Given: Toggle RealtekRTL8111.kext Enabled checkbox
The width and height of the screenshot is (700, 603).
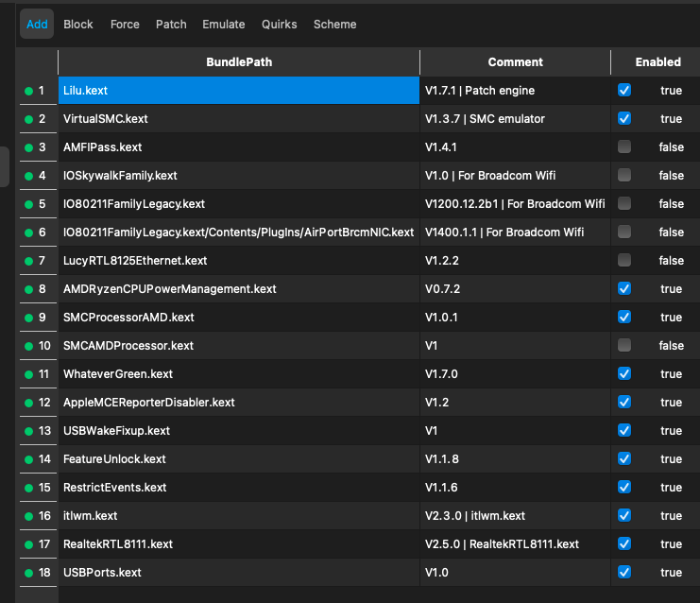Looking at the screenshot, I should click(624, 543).
